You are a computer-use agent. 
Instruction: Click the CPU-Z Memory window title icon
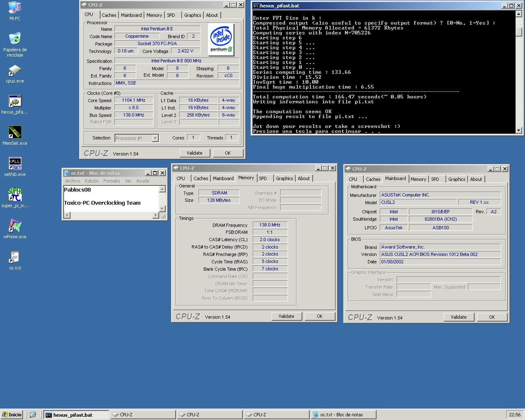(x=176, y=168)
